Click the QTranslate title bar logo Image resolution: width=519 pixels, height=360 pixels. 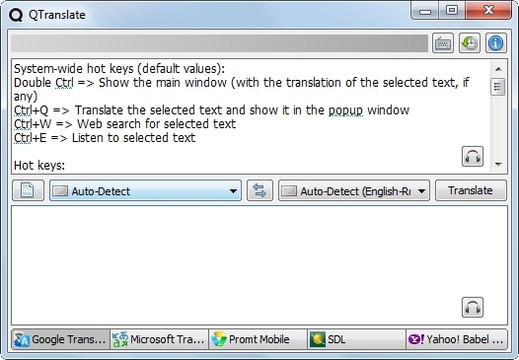point(16,15)
